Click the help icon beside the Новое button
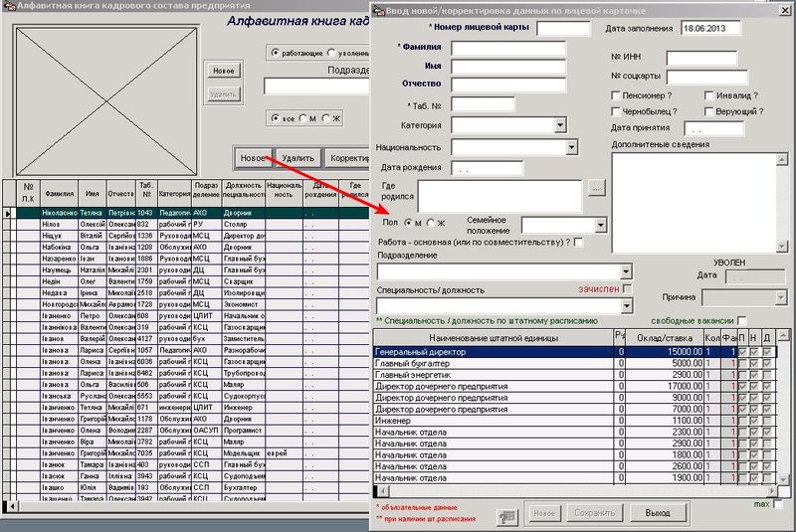 507,514
